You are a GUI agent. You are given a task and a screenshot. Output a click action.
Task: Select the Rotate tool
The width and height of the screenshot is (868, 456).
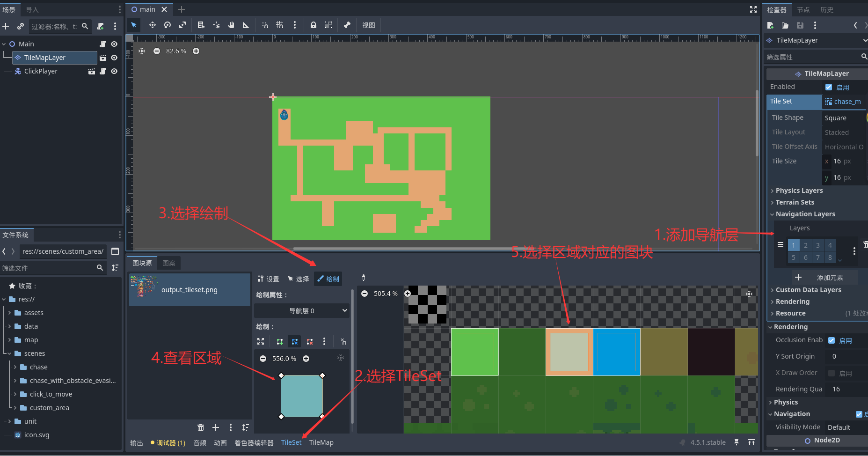click(x=168, y=25)
